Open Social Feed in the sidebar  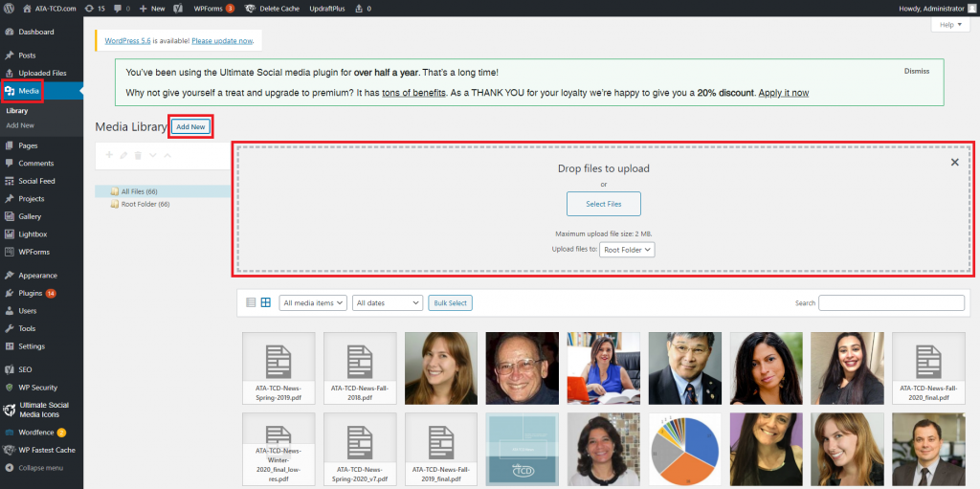(37, 182)
